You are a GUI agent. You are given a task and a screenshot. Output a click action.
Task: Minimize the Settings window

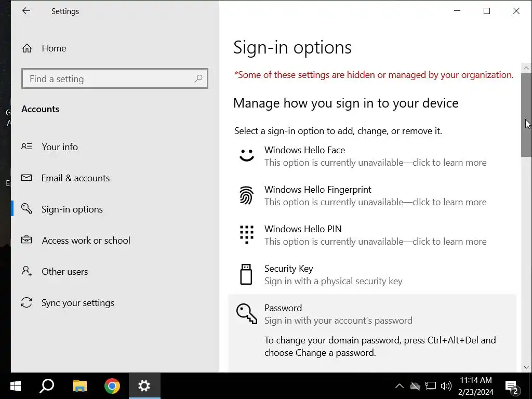(457, 11)
